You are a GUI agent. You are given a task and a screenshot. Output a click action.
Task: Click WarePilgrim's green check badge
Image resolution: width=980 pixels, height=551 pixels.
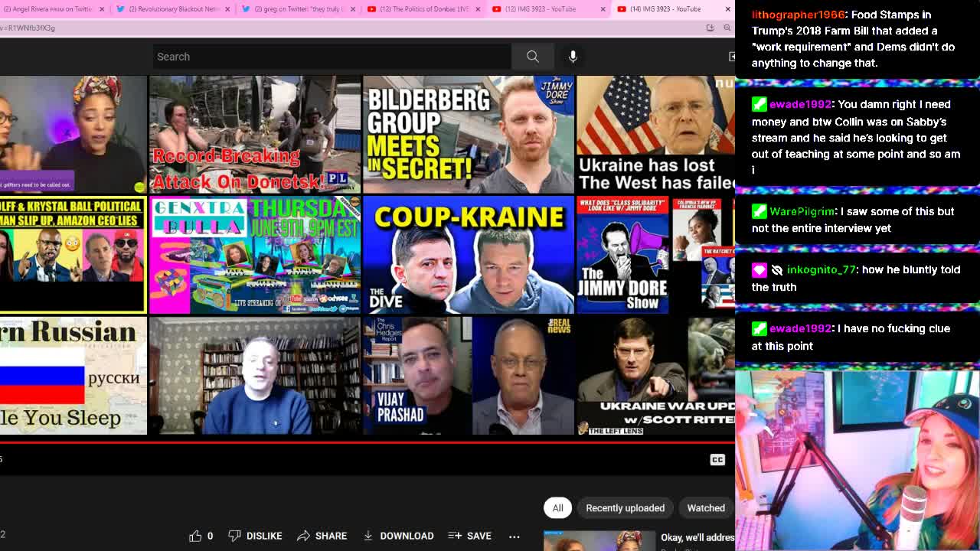click(759, 211)
